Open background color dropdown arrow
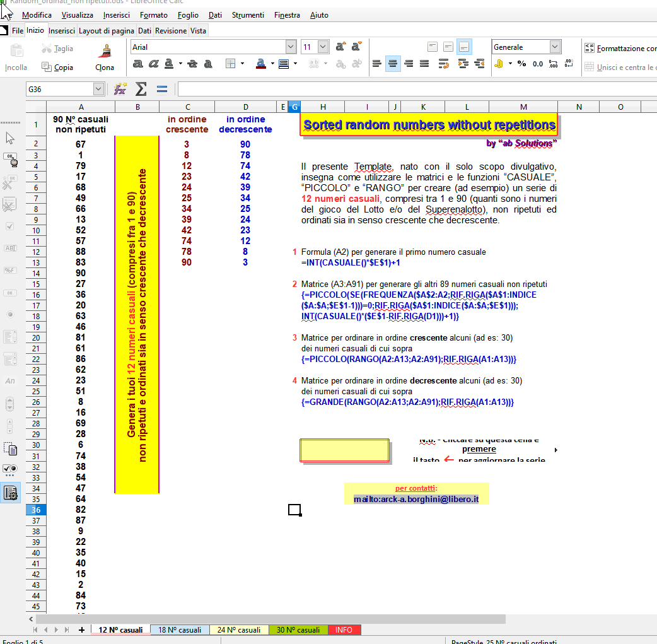 pos(296,64)
